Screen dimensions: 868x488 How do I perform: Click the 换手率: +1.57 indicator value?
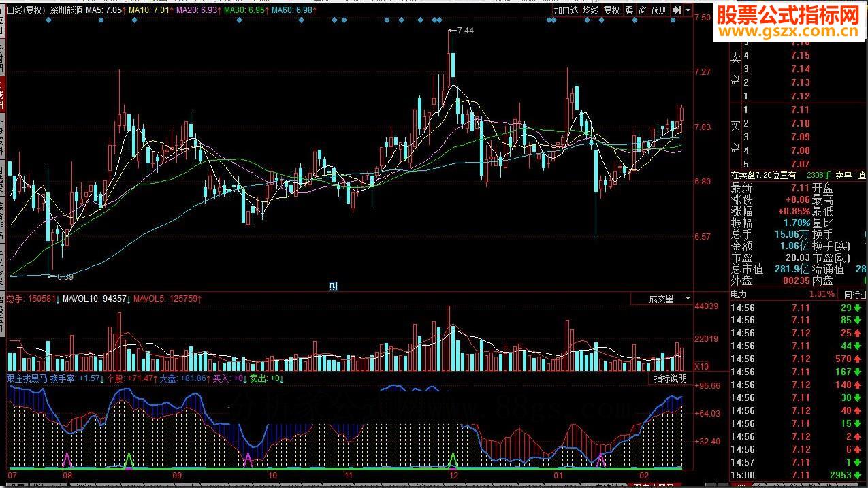78,378
